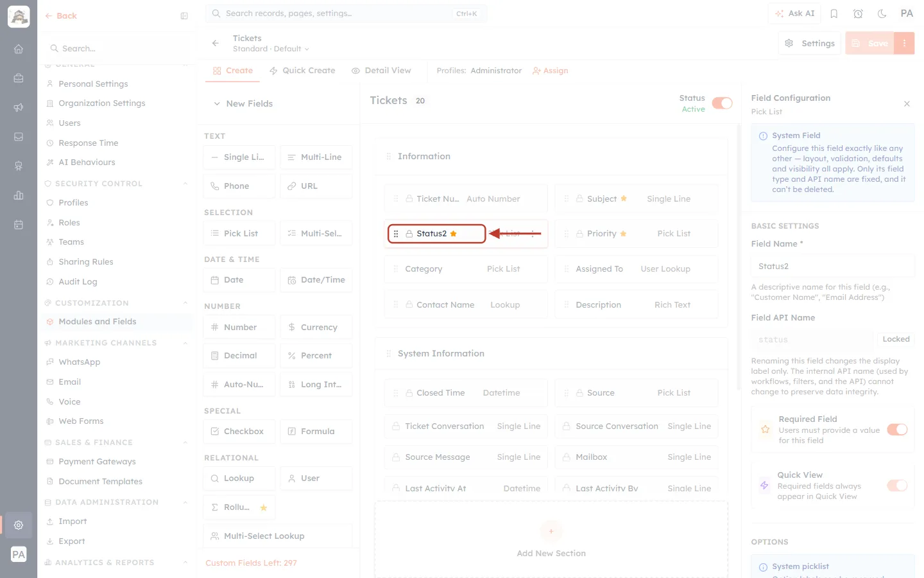Switch to the Detail View tab
This screenshot has height=578, width=924.
(x=381, y=71)
